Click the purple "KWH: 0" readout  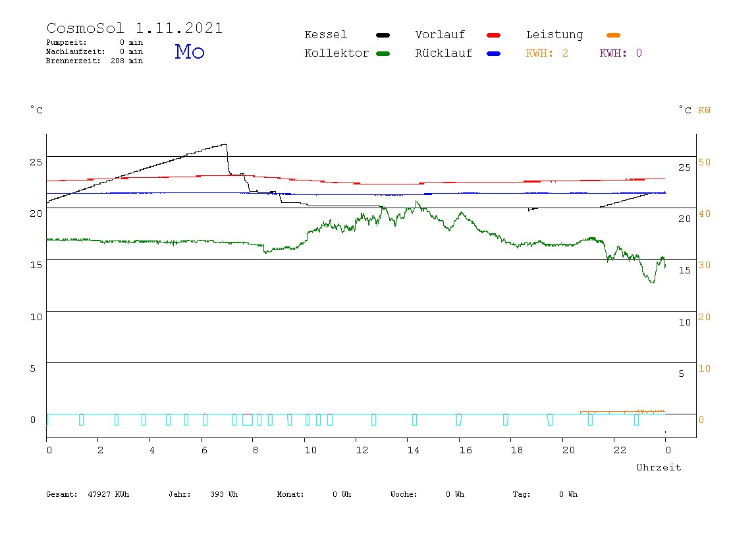point(621,53)
